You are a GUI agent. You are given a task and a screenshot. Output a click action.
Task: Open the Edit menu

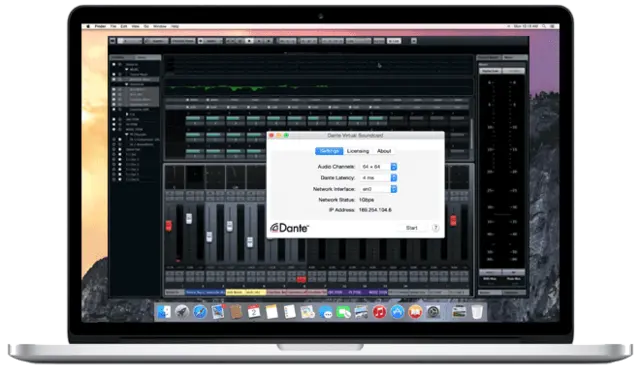coord(124,26)
